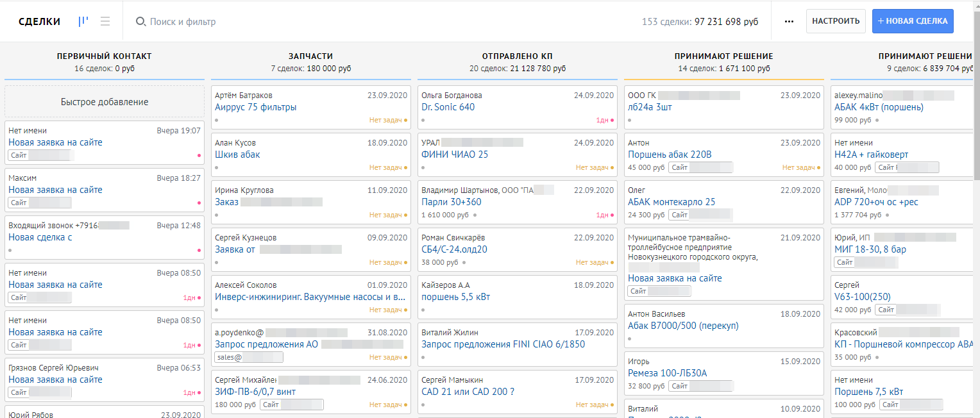Open ОТПРАВЛЕНО КП column header
This screenshot has height=418, width=980.
(518, 56)
